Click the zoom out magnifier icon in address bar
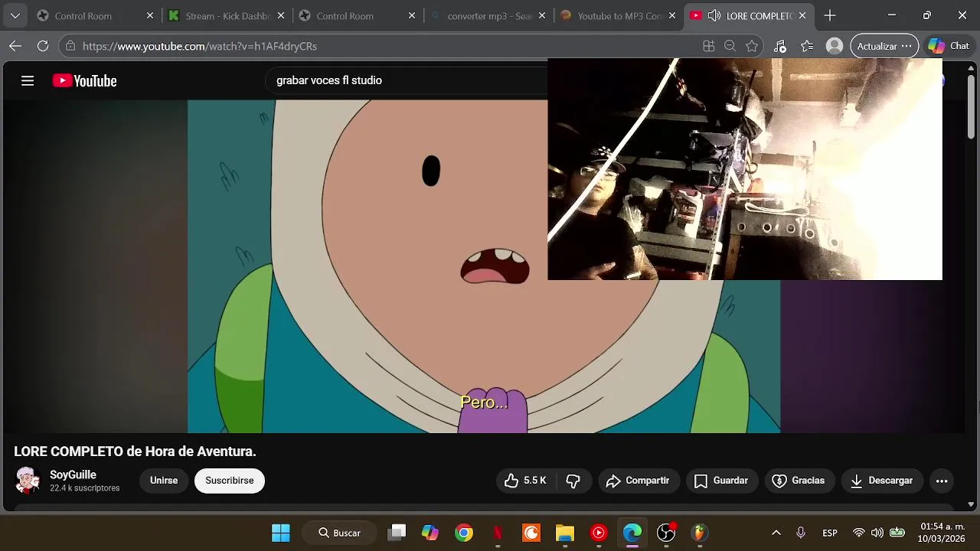Image resolution: width=980 pixels, height=551 pixels. [x=730, y=46]
